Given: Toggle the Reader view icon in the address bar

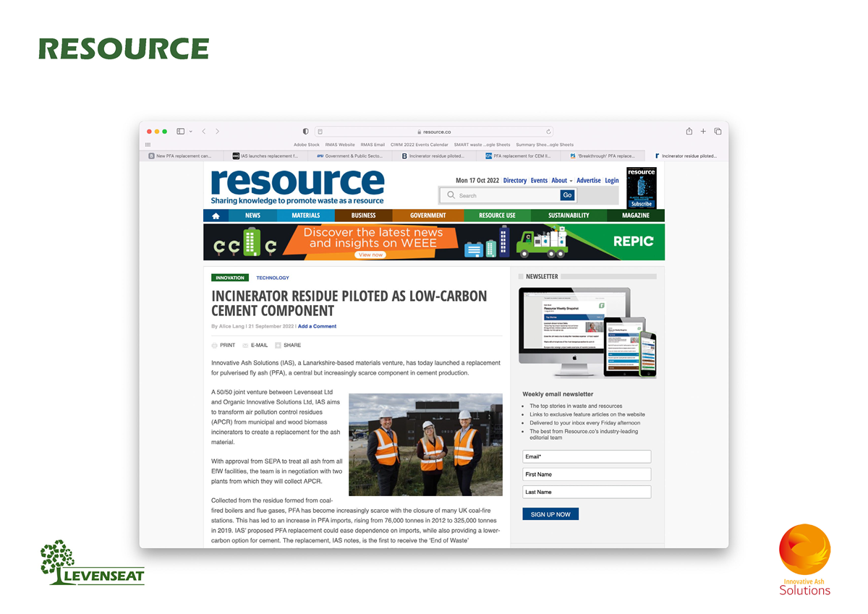Looking at the screenshot, I should point(320,132).
